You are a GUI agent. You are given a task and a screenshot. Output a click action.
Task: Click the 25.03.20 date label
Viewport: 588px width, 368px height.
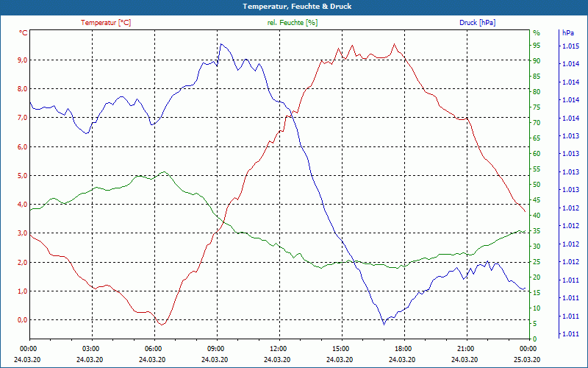point(527,360)
